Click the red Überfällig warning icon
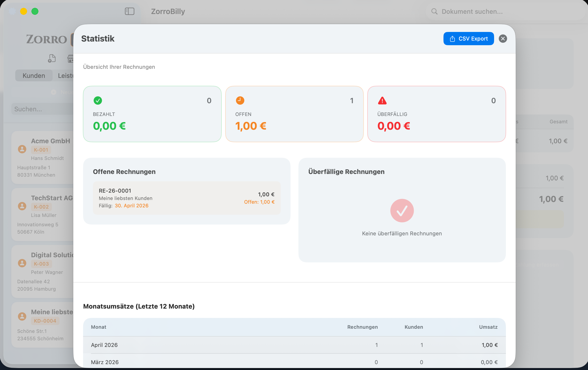 coord(382,100)
